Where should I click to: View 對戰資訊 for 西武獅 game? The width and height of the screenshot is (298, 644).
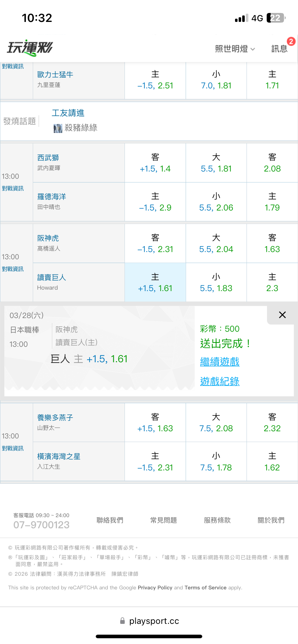click(x=13, y=189)
